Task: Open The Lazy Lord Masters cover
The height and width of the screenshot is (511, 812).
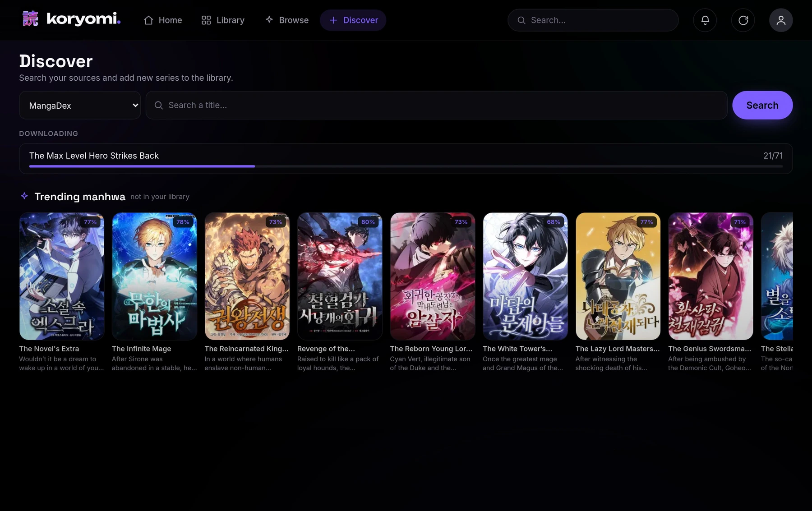Action: click(618, 276)
